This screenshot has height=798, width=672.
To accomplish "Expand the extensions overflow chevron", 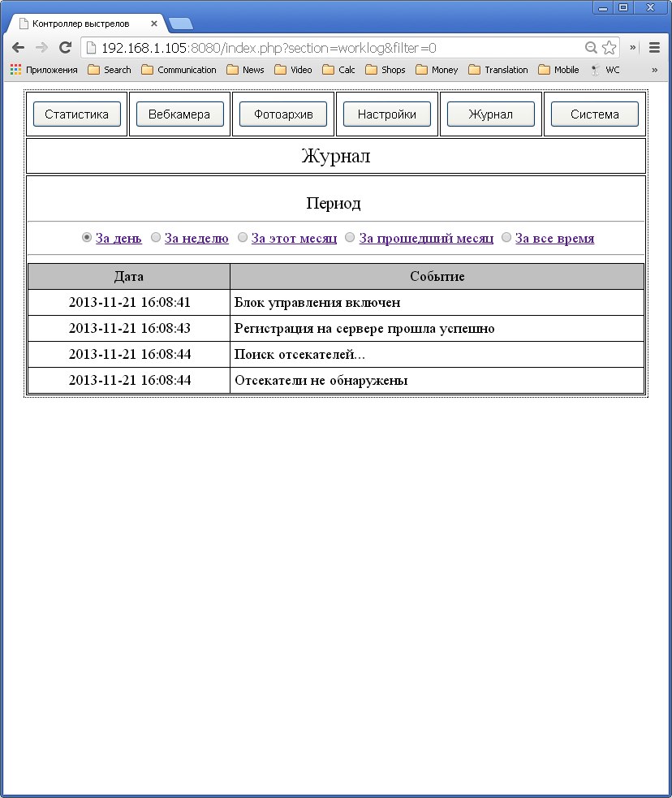I will point(633,47).
